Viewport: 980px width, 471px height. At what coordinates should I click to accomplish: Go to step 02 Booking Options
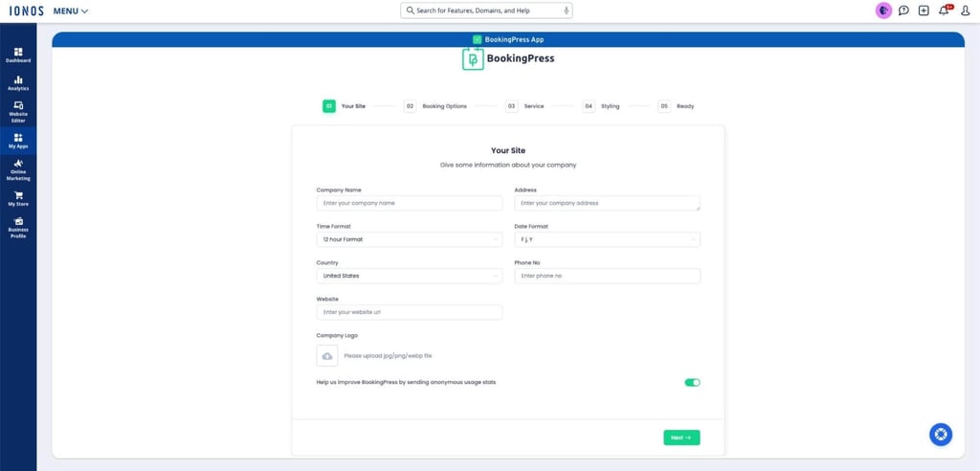pos(435,106)
